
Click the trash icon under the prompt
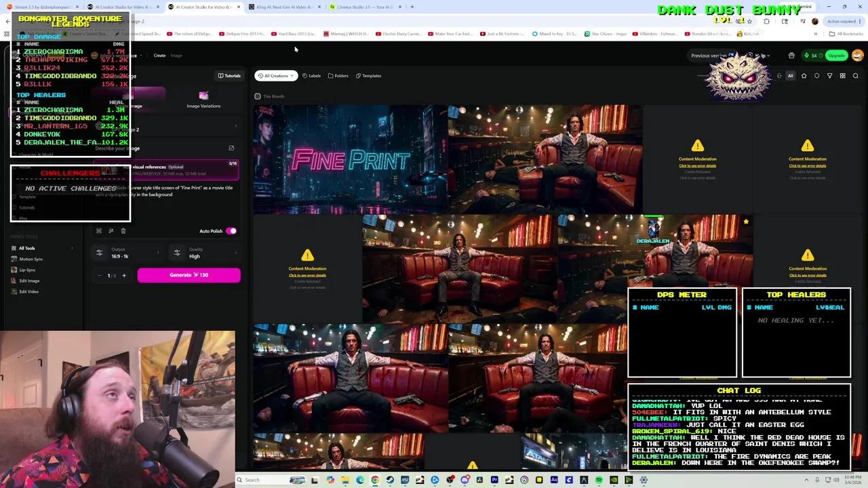pos(123,231)
